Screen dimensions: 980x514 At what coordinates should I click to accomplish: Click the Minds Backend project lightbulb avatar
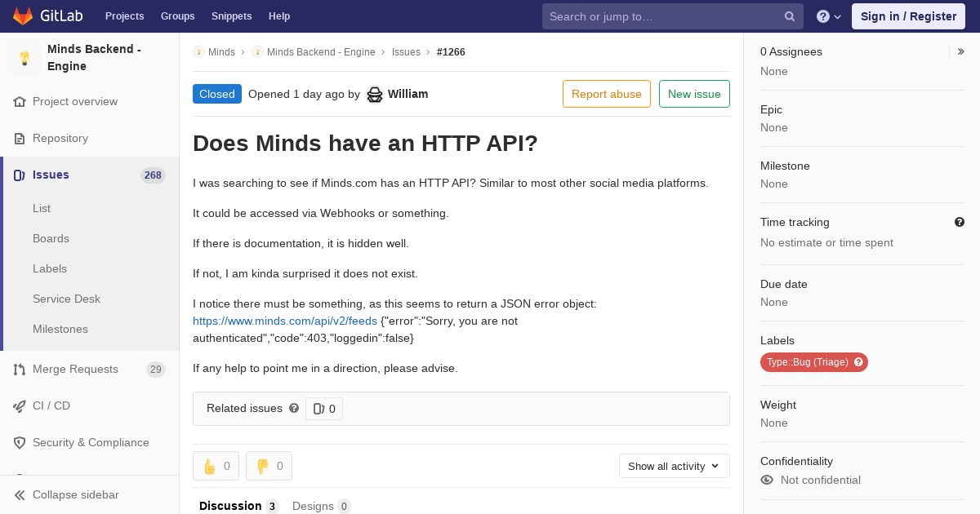pyautogui.click(x=24, y=58)
